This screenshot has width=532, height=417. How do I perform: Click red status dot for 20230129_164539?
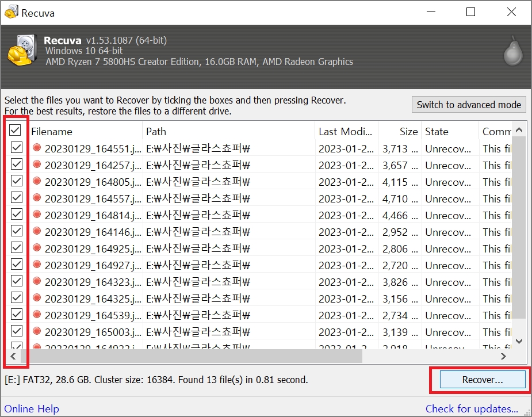pyautogui.click(x=37, y=314)
